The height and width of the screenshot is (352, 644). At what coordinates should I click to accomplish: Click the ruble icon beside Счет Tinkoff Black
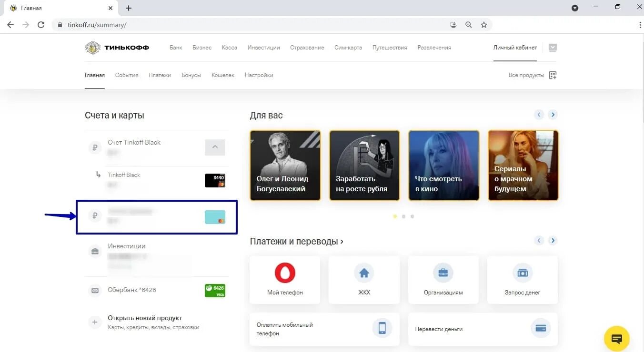(x=95, y=147)
